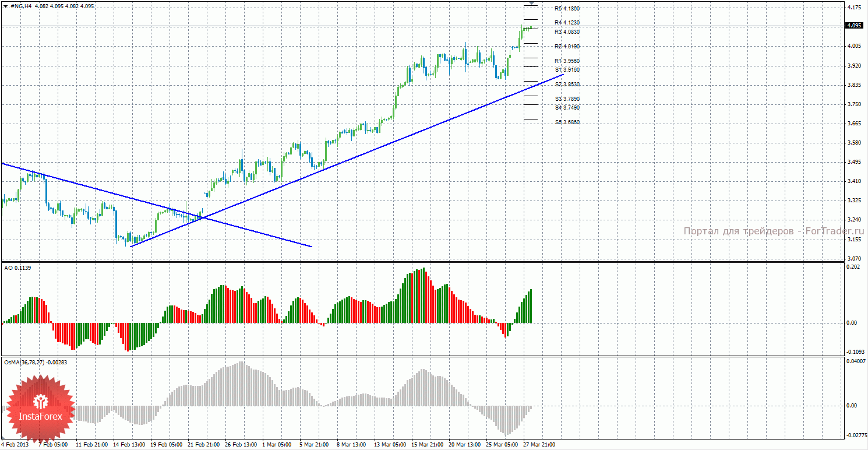Click the R5 4.1860 resistance level label
The image size is (868, 450).
point(567,9)
